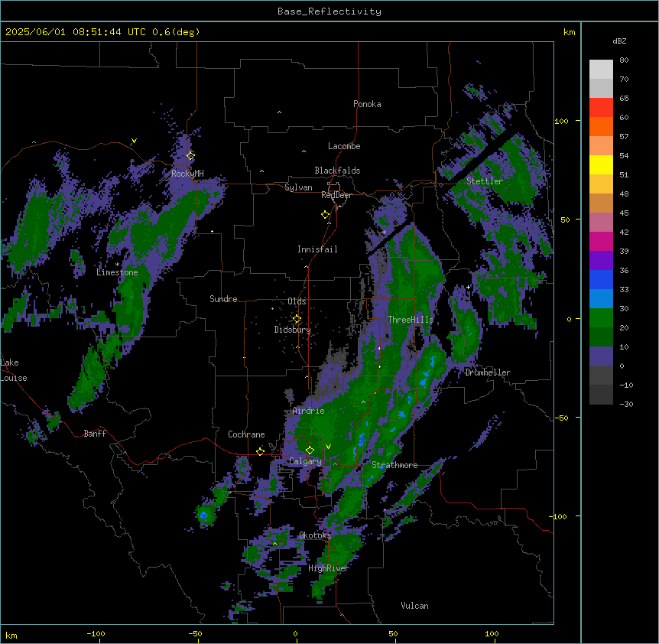Select the magenta 39-42 dBZ legend swatch

click(601, 241)
